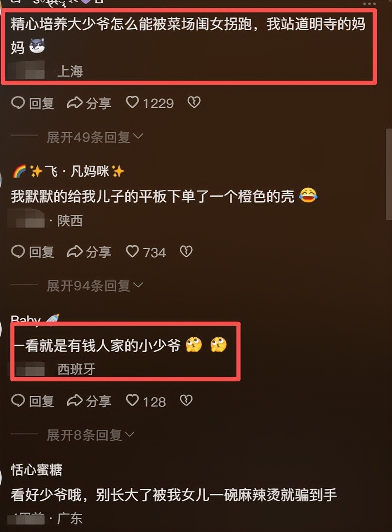Screen dimensions: 392x532
Task: Dislike the Spain comment with broken heart
Action: click(x=186, y=400)
